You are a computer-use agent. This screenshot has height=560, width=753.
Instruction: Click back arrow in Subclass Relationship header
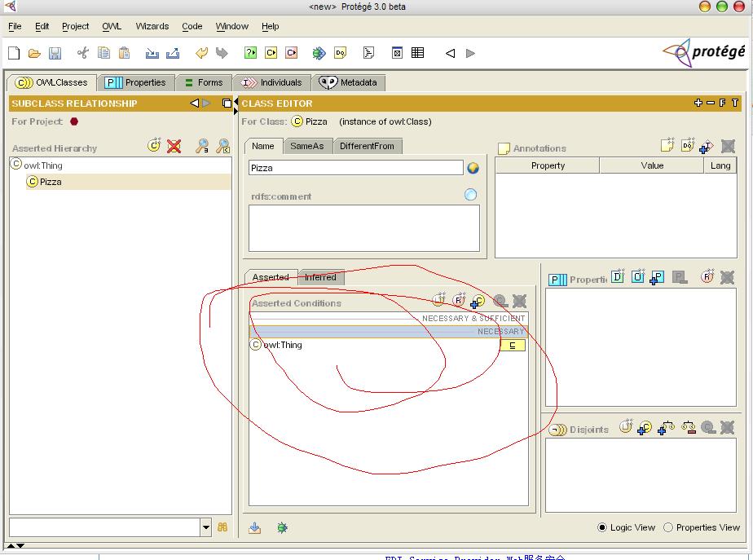(x=195, y=103)
